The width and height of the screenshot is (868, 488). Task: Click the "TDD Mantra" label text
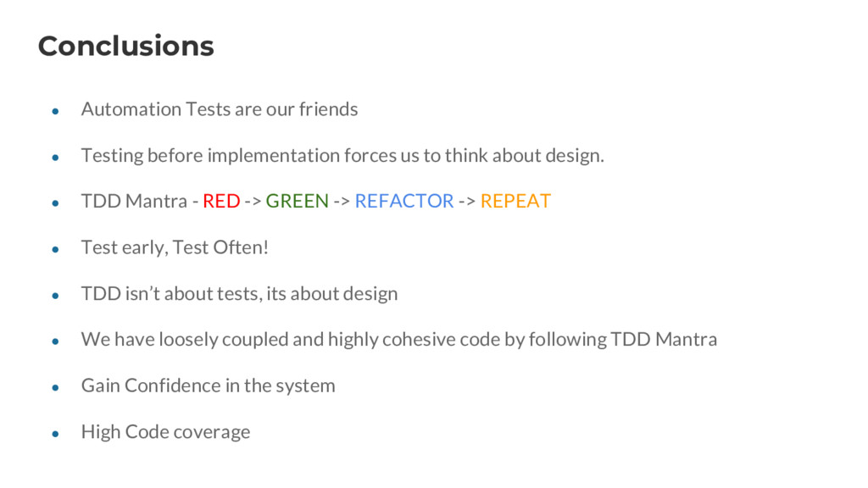134,202
